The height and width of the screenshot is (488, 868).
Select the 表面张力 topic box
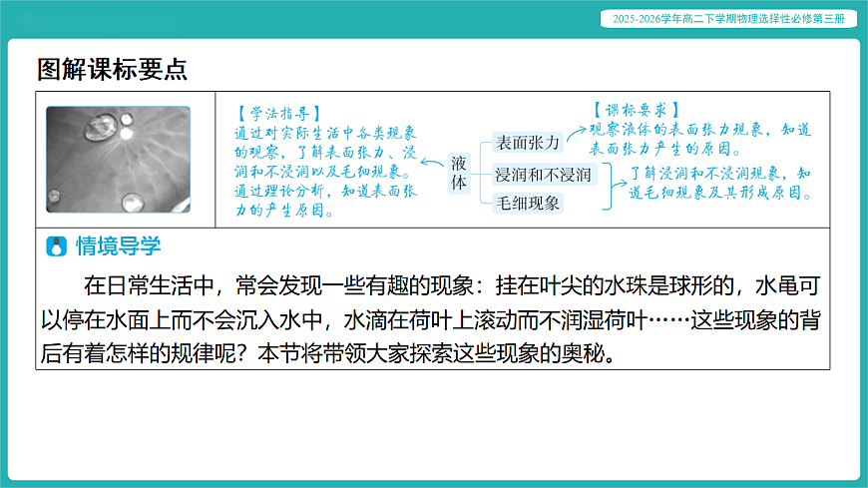click(x=528, y=143)
